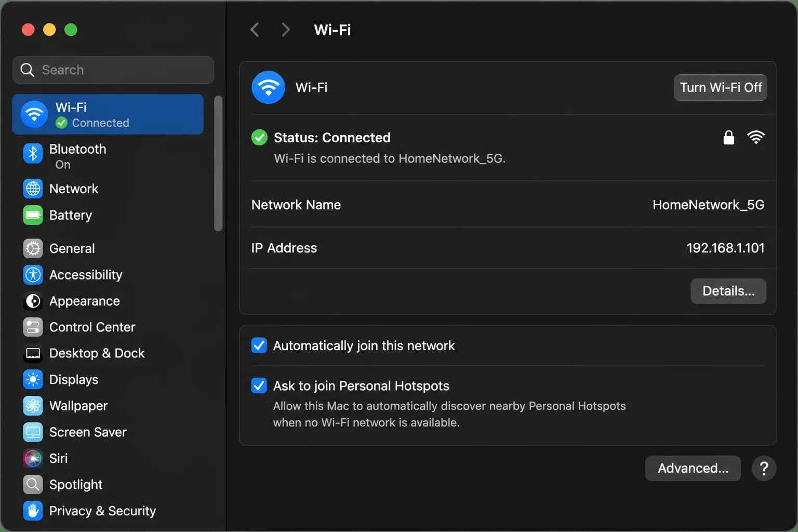Click the green connected checkmark next to Status
This screenshot has width=798, height=532.
click(259, 138)
